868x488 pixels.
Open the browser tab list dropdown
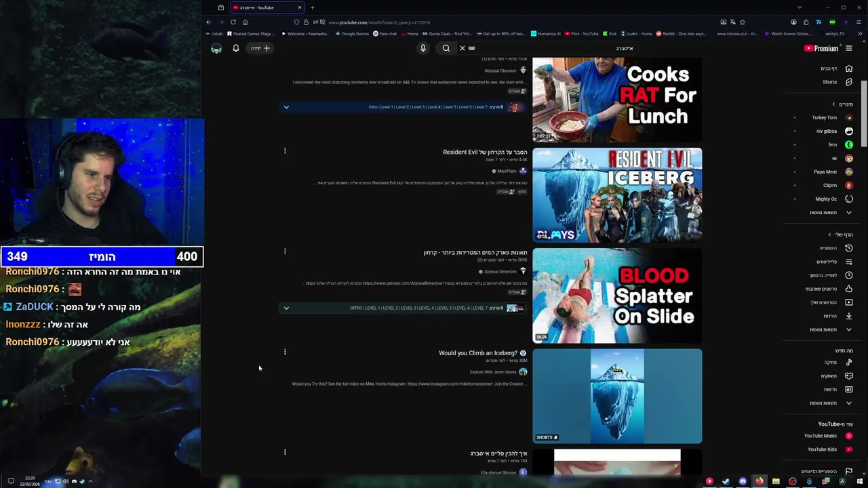(800, 7)
